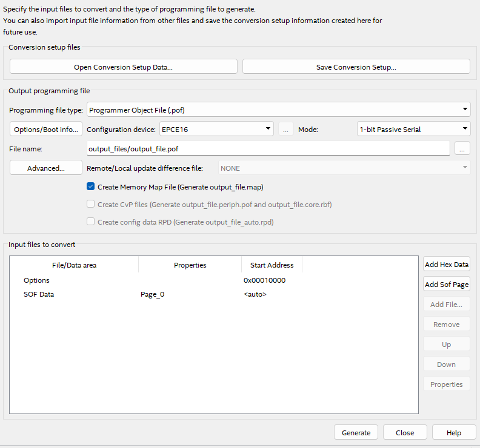Click the Add Hex Data button
Screen dimensions: 480x448
(446, 265)
